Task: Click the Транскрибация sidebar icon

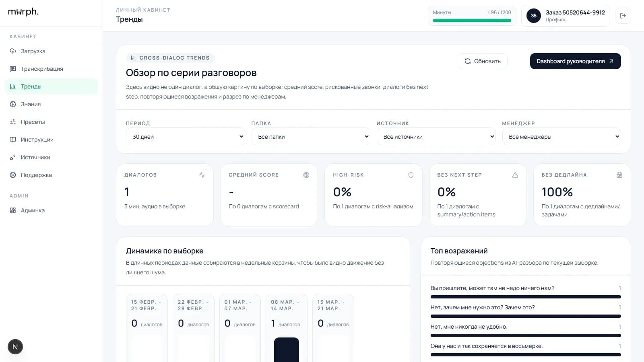Action: click(x=13, y=69)
